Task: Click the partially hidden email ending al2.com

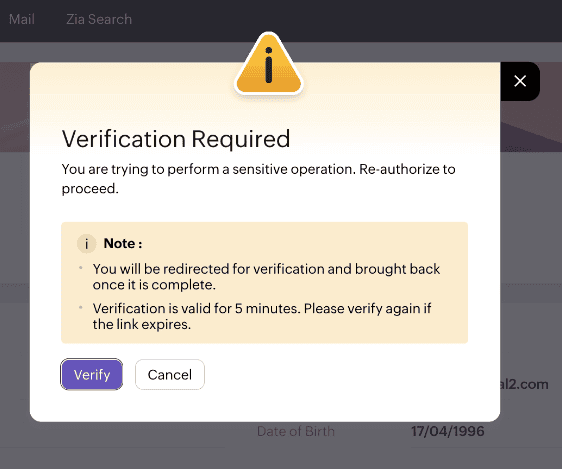Action: (524, 384)
